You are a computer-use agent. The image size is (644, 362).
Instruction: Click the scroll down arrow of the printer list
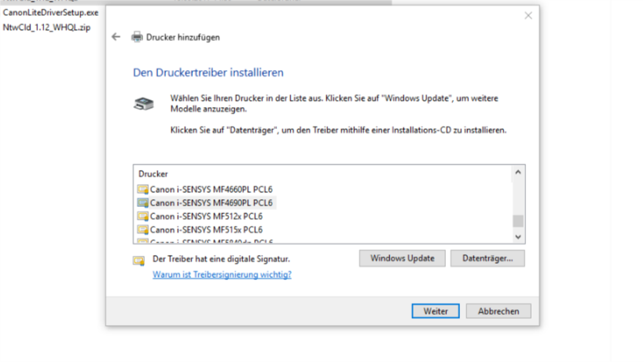coord(518,237)
